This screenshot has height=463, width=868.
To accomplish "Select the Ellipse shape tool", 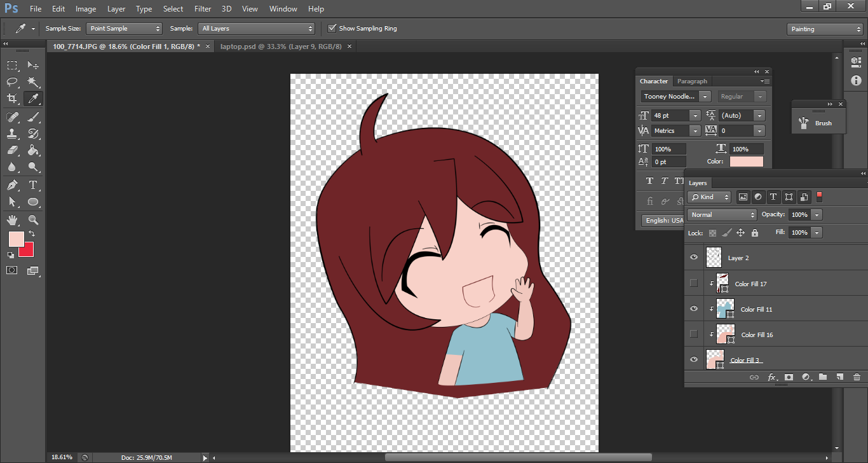I will coord(33,202).
